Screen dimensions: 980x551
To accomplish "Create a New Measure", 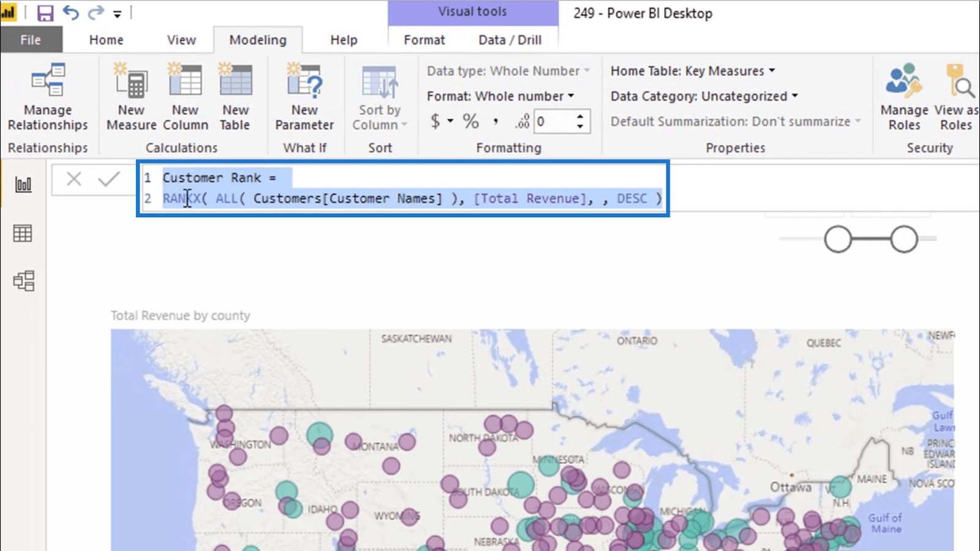I will pyautogui.click(x=131, y=98).
